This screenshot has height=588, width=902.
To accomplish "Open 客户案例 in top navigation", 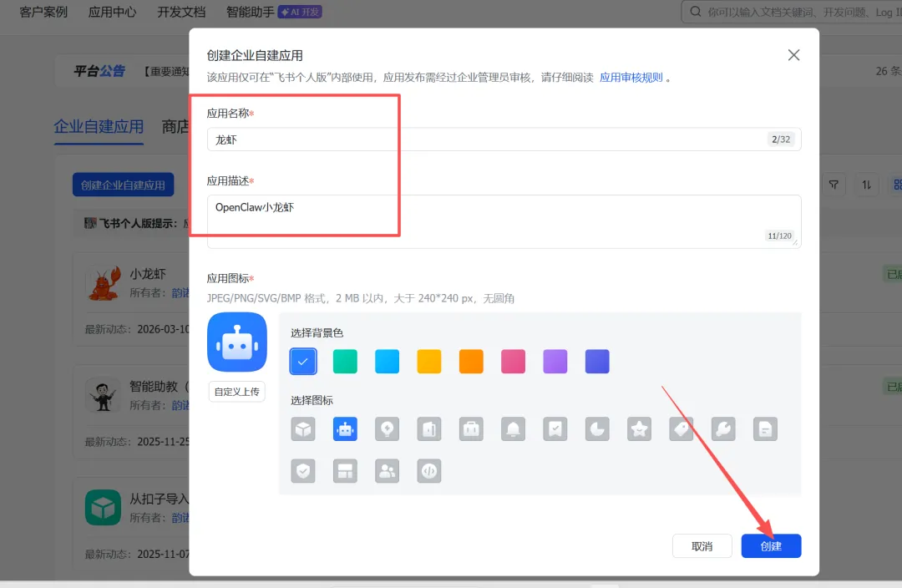I will (x=43, y=12).
